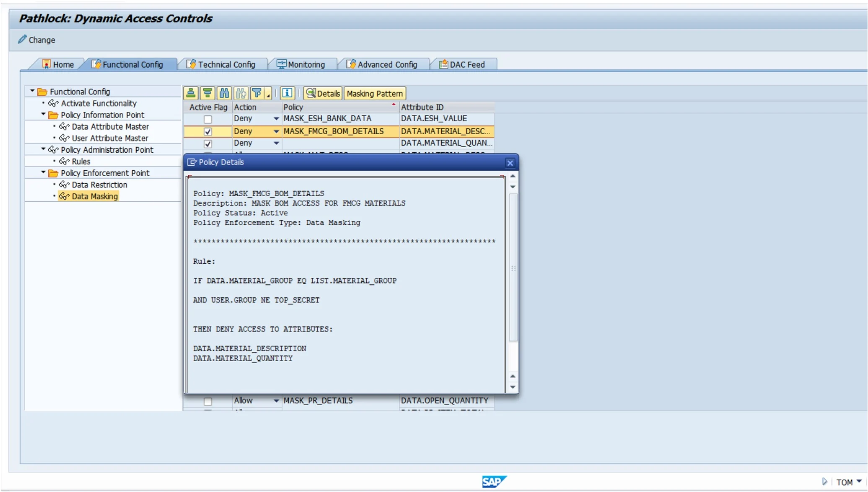
Task: Click the Change pencil button
Action: (x=36, y=40)
